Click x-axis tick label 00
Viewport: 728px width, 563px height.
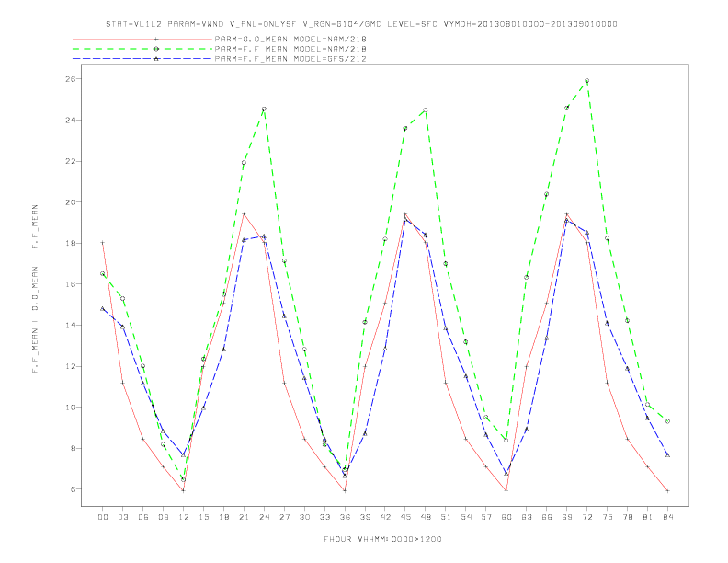tap(103, 517)
